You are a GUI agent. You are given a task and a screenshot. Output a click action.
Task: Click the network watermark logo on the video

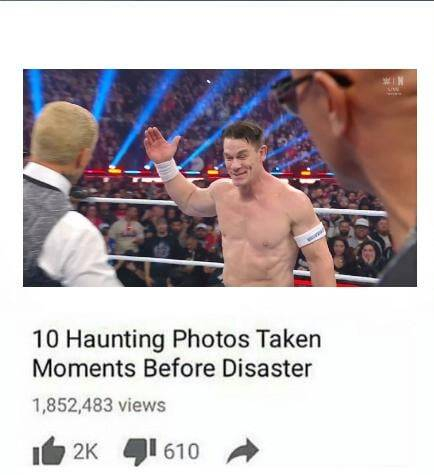pos(393,85)
